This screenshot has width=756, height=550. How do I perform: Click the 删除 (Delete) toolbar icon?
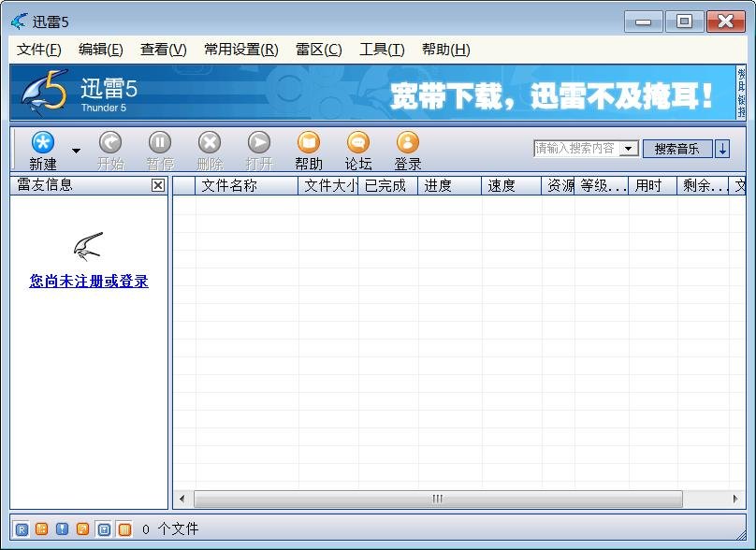coord(210,142)
